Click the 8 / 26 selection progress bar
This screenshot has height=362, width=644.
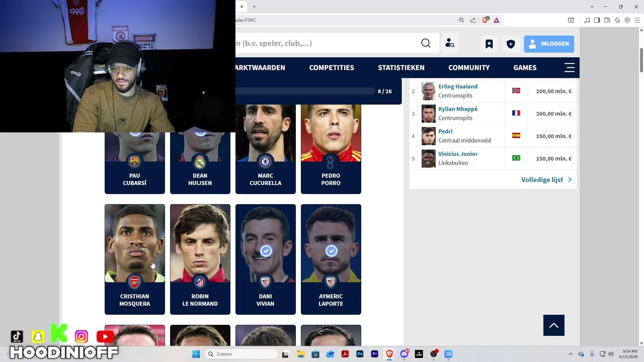[306, 91]
